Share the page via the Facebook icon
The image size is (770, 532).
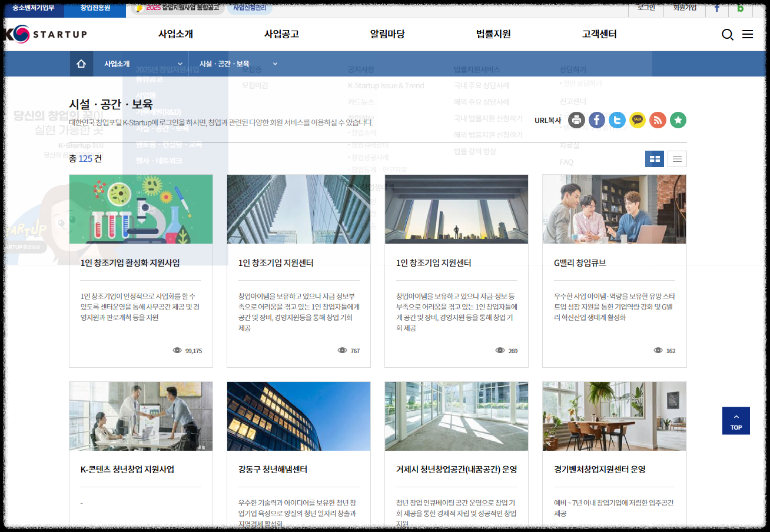click(x=596, y=120)
